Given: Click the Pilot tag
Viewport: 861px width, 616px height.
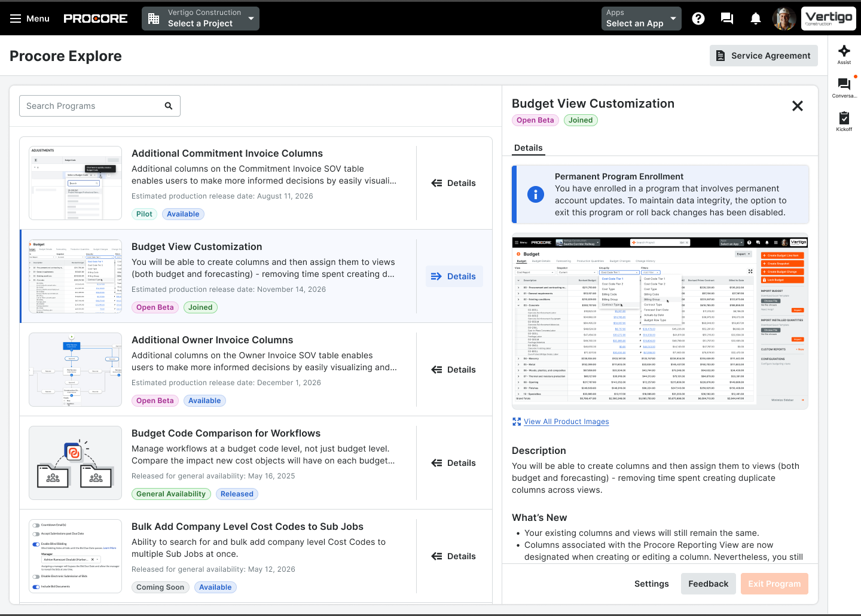Looking at the screenshot, I should tap(144, 214).
